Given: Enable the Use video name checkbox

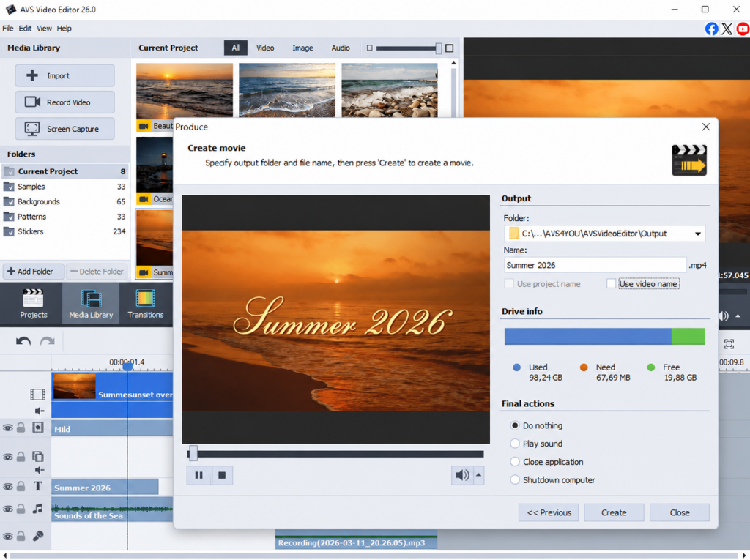Looking at the screenshot, I should pyautogui.click(x=611, y=283).
